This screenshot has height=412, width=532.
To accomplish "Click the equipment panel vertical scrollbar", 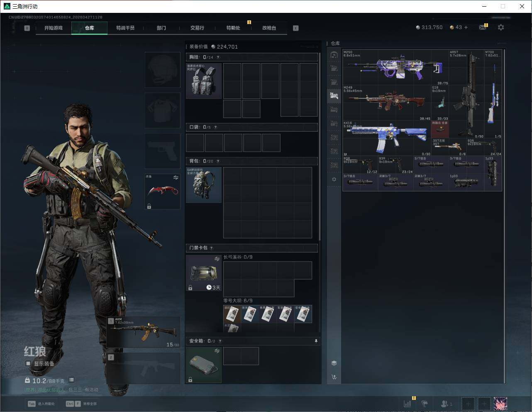I will [x=320, y=146].
